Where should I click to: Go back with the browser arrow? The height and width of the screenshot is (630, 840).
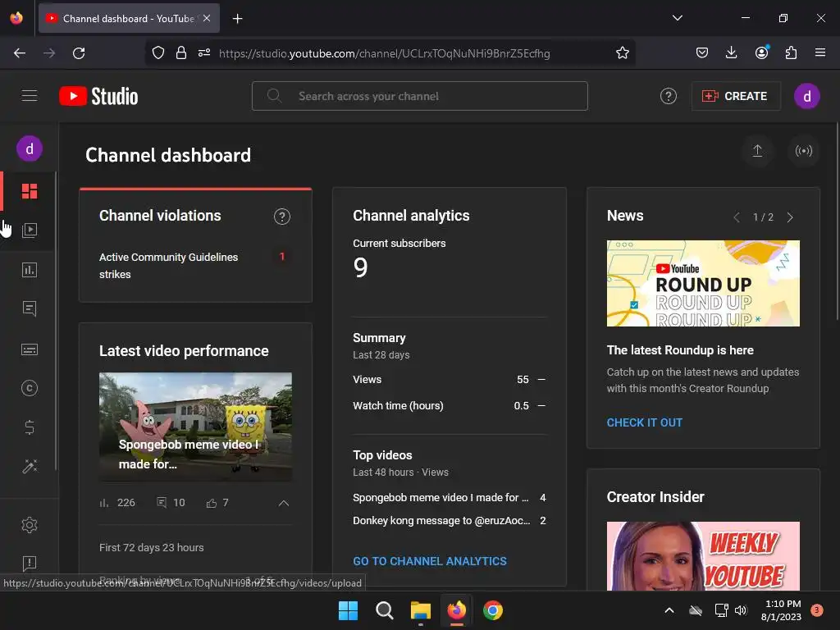point(20,53)
